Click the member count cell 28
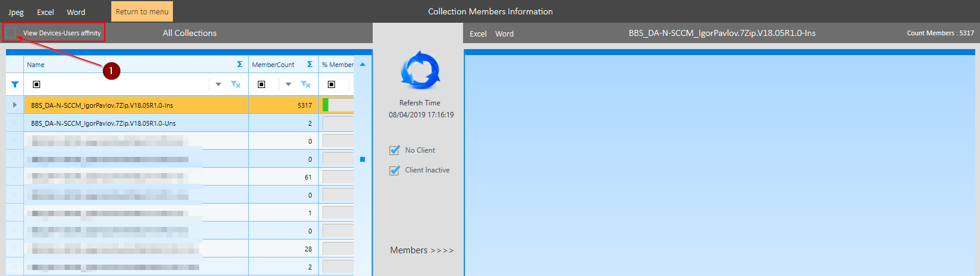 pyautogui.click(x=284, y=248)
